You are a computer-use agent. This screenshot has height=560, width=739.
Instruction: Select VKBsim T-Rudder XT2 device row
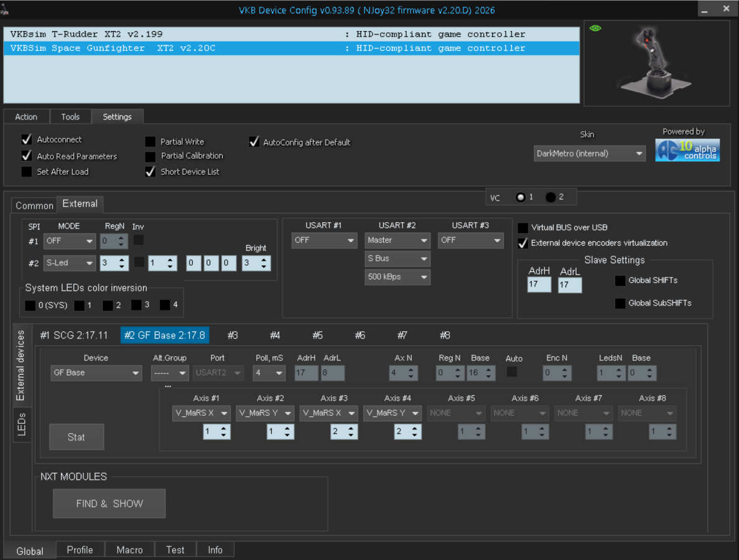[x=291, y=34]
